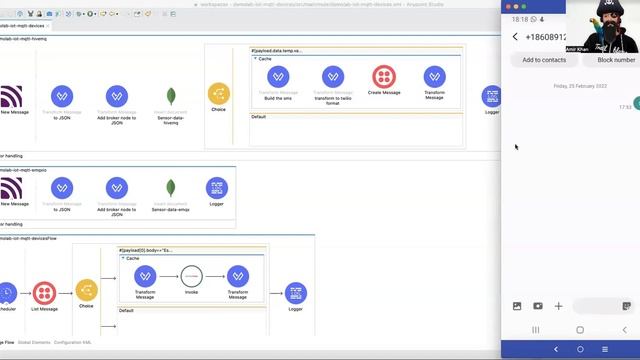The height and width of the screenshot is (360, 640).
Task: Select Transform Message after the Invoke node
Action: (238, 276)
